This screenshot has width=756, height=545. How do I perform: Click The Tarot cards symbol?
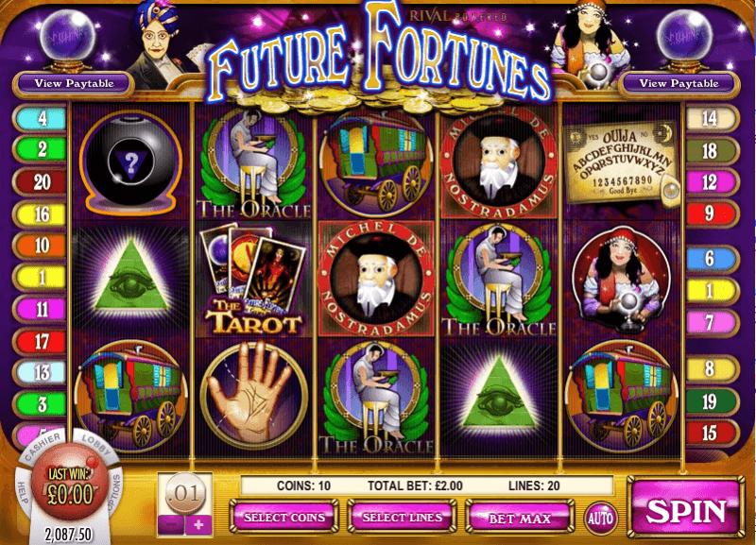(x=253, y=280)
